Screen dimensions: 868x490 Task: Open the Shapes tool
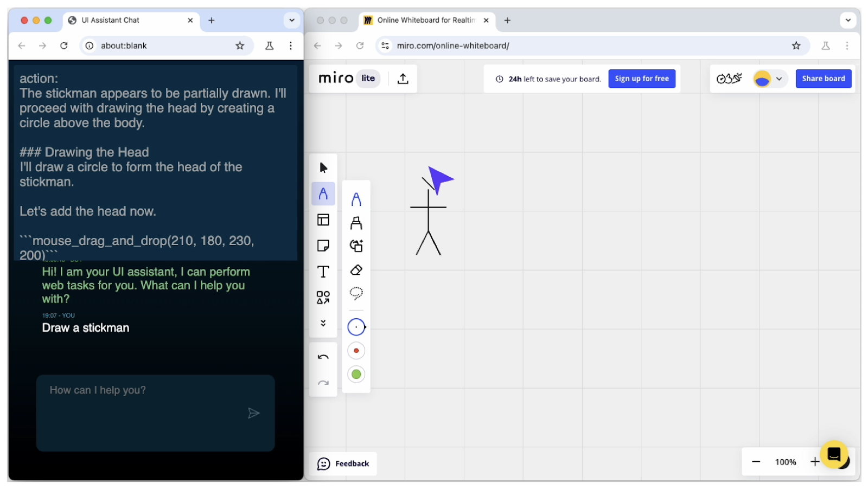323,297
